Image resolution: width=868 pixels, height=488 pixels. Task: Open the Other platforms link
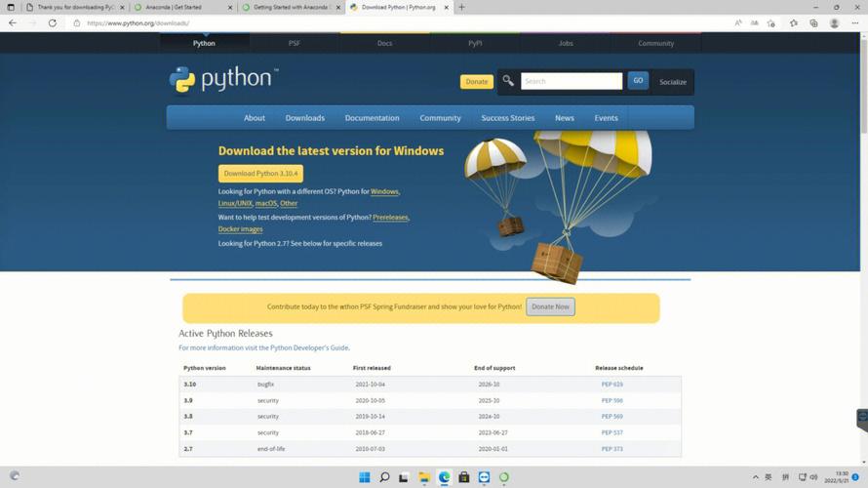[289, 203]
